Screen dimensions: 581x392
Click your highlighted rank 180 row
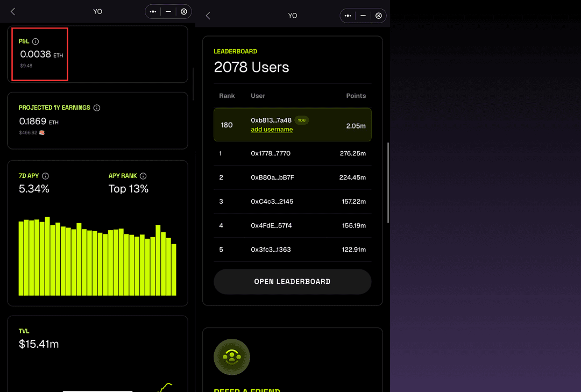click(292, 125)
